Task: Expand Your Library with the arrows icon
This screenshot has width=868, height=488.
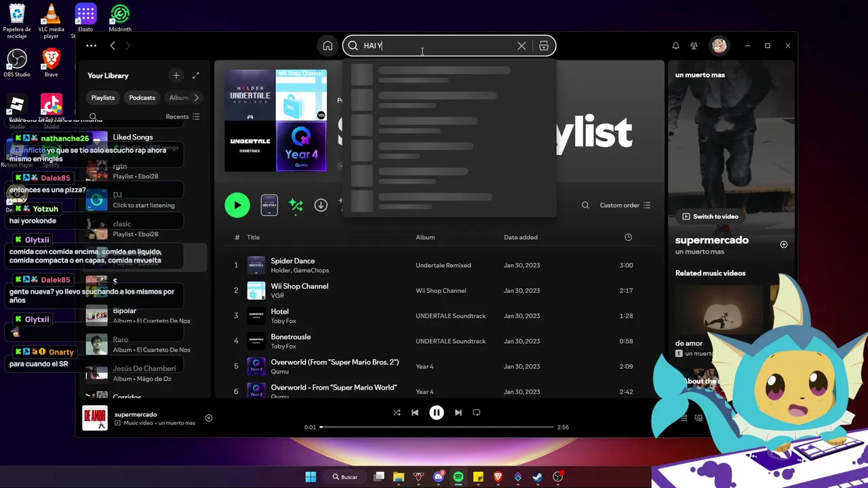Action: point(196,75)
